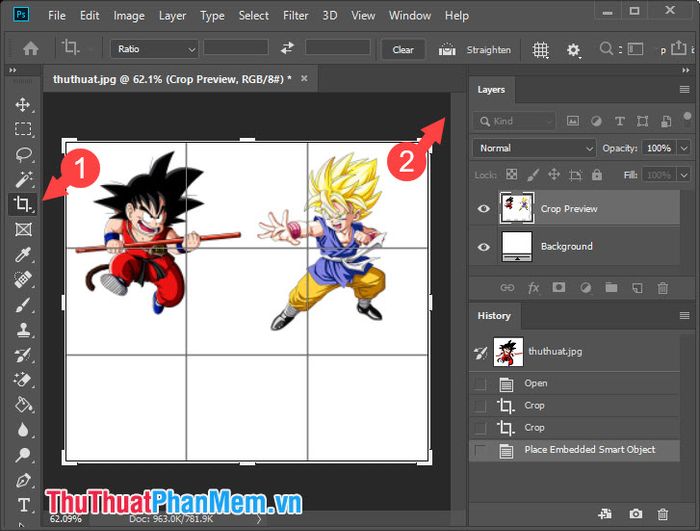This screenshot has height=531, width=700.
Task: Create new document from current state
Action: (x=605, y=514)
